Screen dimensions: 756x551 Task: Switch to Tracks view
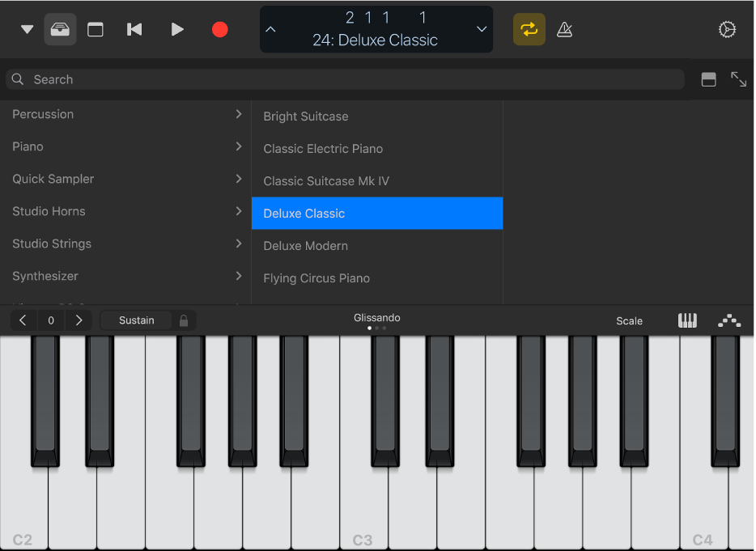click(95, 29)
